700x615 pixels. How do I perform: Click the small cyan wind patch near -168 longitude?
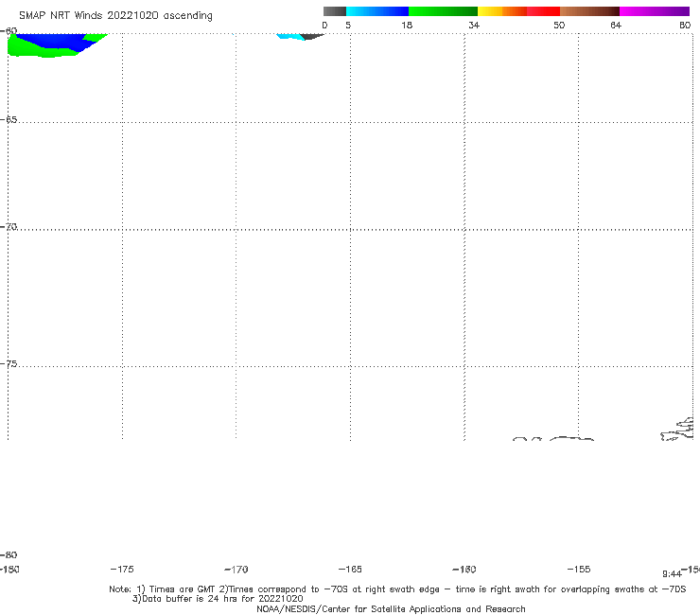coord(289,36)
